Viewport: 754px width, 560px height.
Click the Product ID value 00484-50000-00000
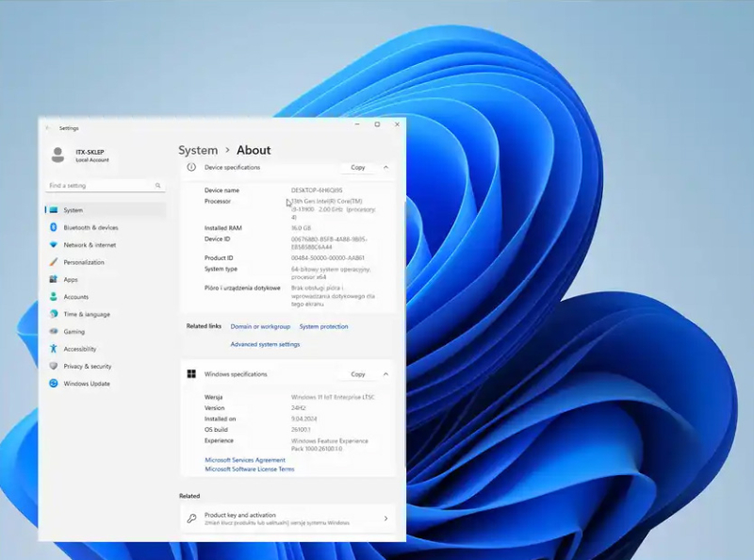(x=327, y=258)
